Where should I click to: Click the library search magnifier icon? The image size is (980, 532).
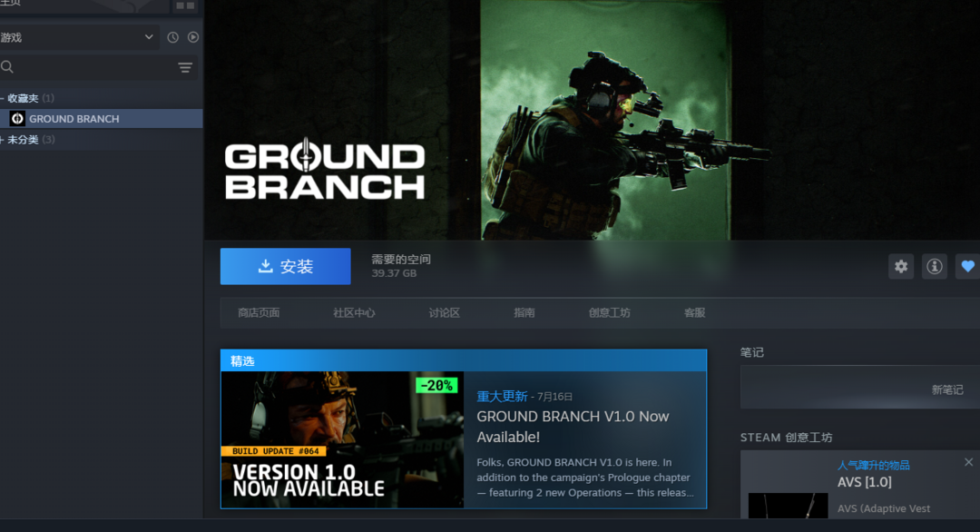[x=7, y=67]
